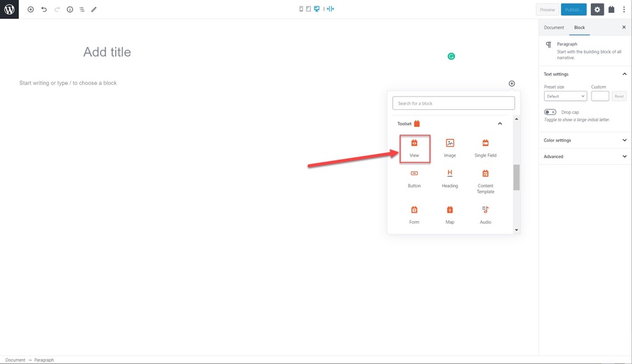
Task: Open the Preset size dropdown
Action: tap(566, 96)
